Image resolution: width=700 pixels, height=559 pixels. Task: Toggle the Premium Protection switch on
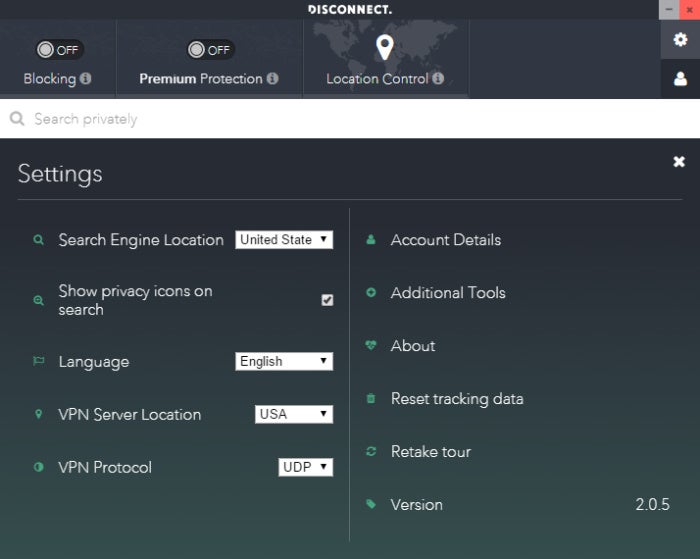click(x=210, y=50)
